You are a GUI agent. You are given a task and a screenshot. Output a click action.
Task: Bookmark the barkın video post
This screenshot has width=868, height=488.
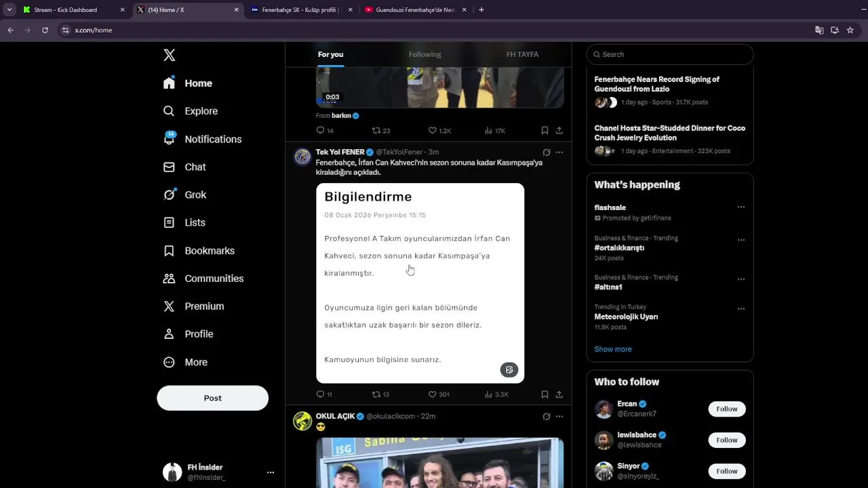pyautogui.click(x=545, y=131)
